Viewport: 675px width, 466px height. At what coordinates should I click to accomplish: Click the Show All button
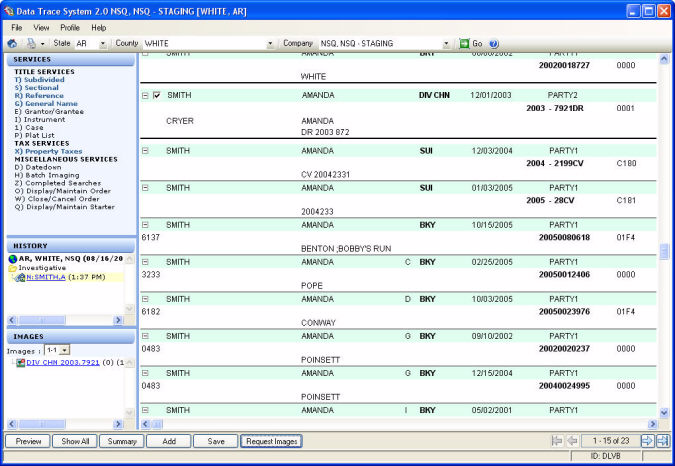(x=75, y=441)
